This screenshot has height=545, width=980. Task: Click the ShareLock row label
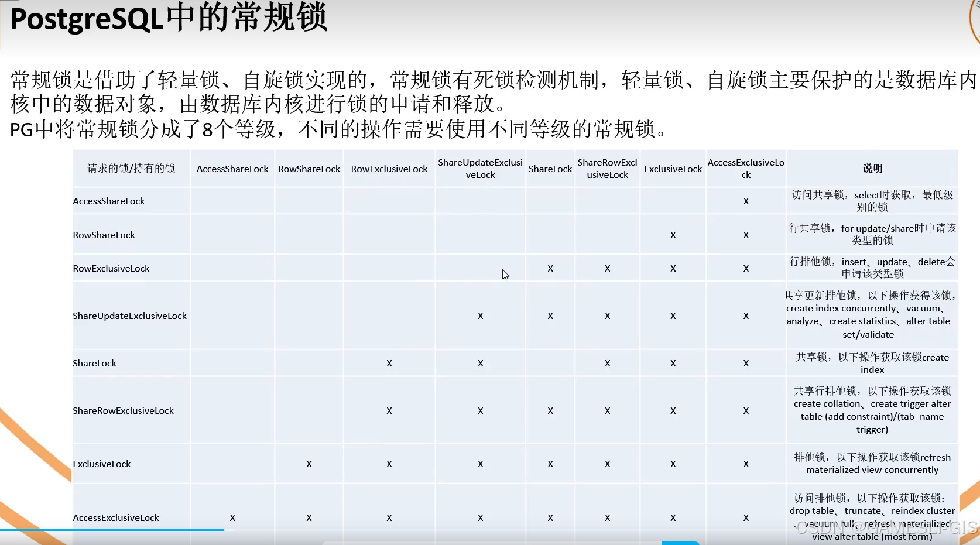[x=94, y=363]
